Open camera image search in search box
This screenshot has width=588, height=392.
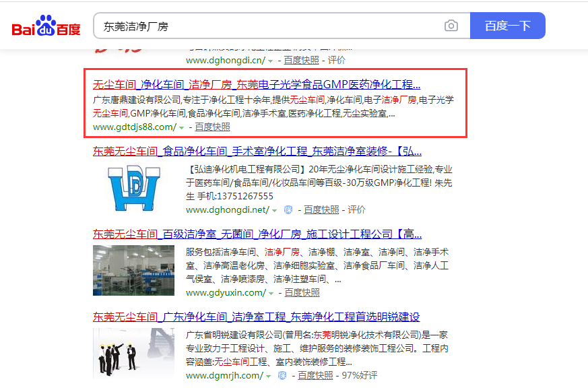pyautogui.click(x=451, y=26)
